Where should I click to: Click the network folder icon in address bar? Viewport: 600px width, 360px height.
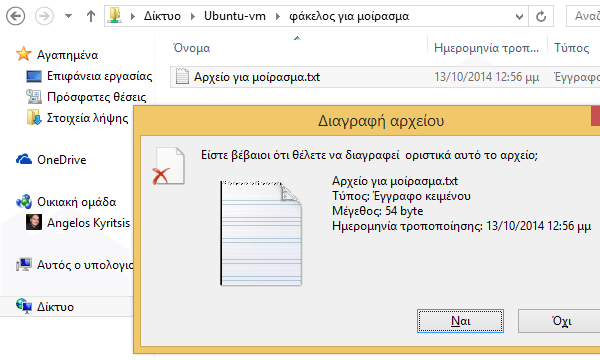tap(115, 16)
